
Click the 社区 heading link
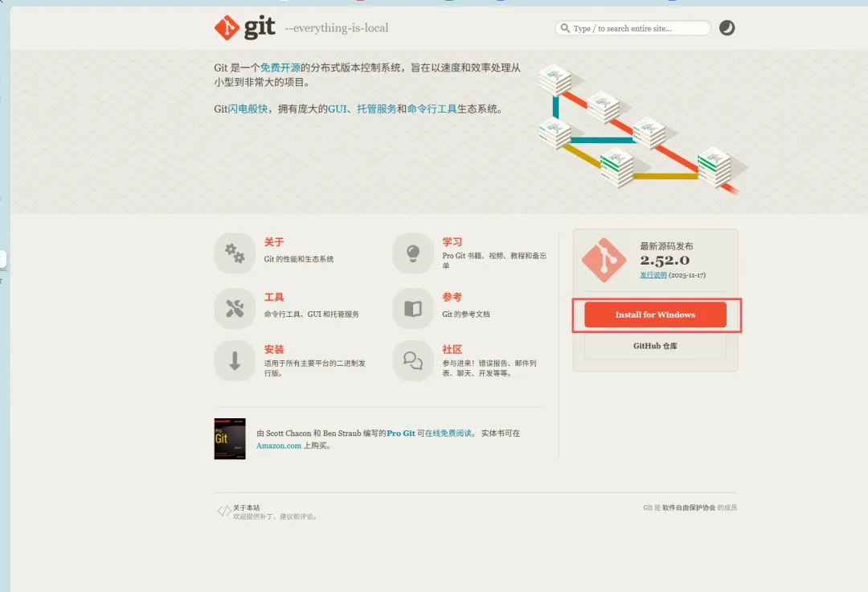(452, 349)
